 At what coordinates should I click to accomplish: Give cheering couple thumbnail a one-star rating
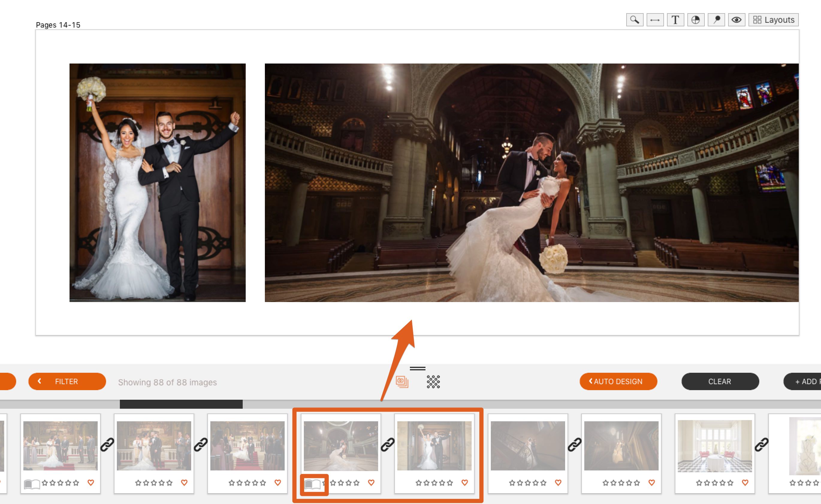[419, 483]
